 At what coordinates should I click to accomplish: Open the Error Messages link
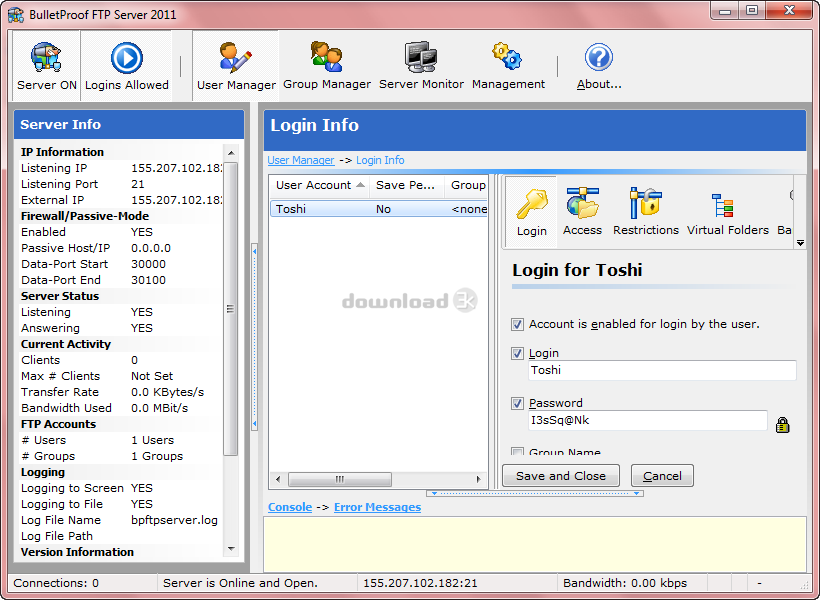point(377,507)
